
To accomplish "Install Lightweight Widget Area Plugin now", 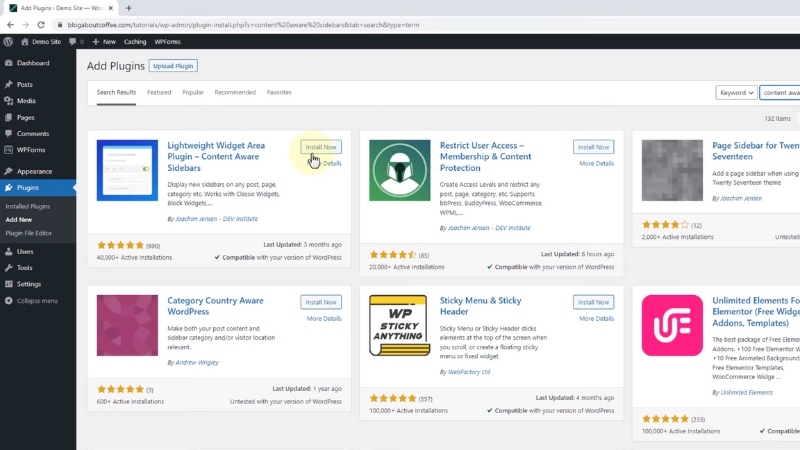I will 321,147.
